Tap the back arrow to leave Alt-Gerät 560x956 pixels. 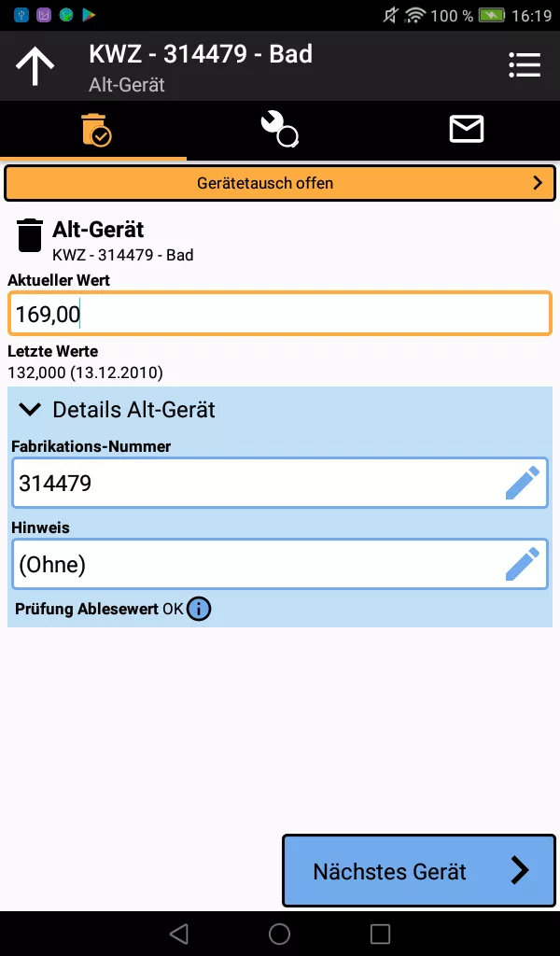pyautogui.click(x=35, y=65)
